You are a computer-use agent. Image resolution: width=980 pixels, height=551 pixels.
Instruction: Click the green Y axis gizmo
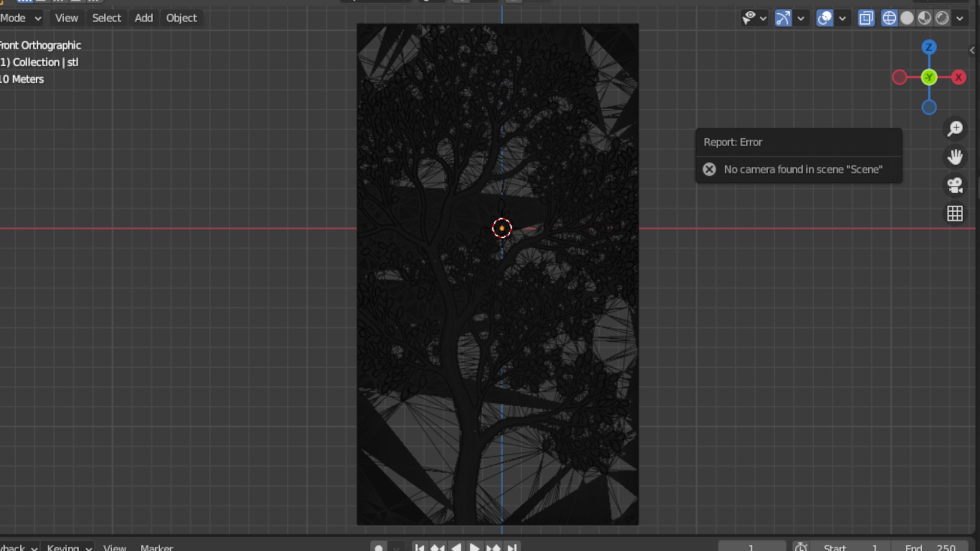929,78
